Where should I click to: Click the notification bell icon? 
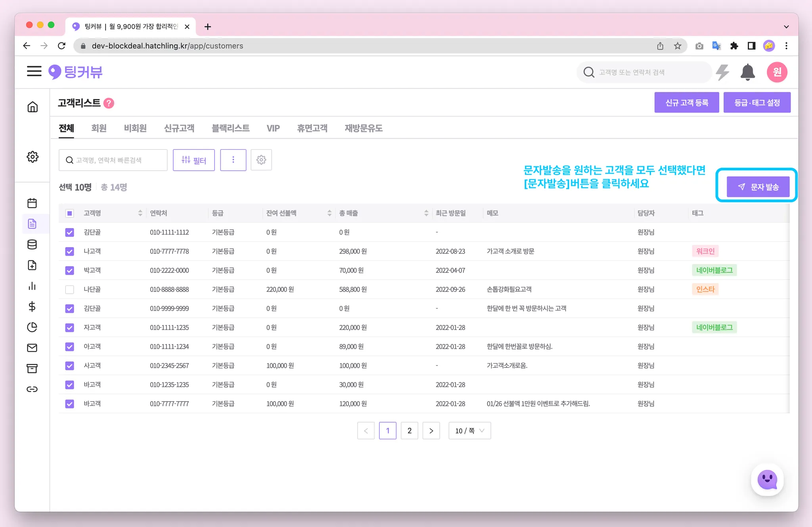pos(747,72)
